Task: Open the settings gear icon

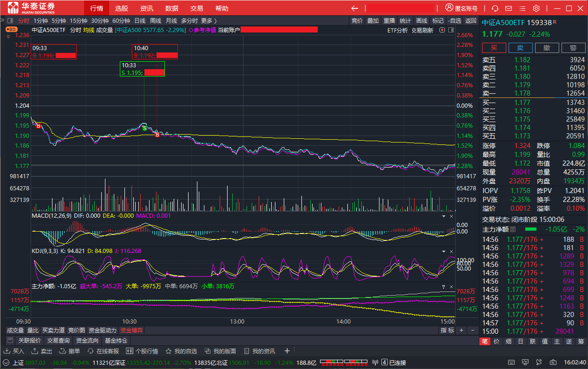Action: 536,8
